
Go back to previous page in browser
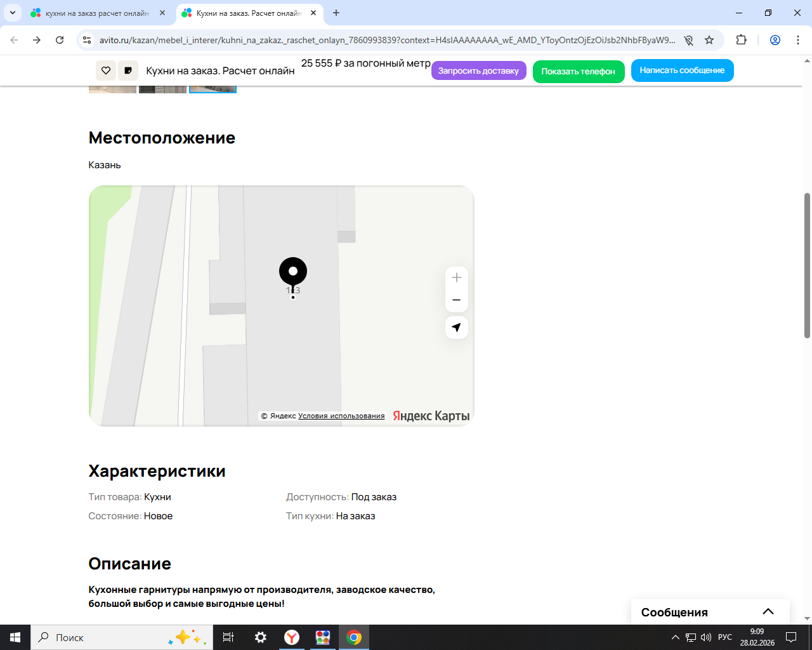pos(14,40)
